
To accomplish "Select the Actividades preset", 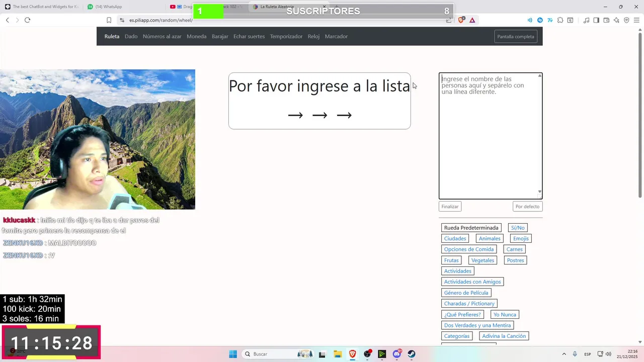I will 457,271.
